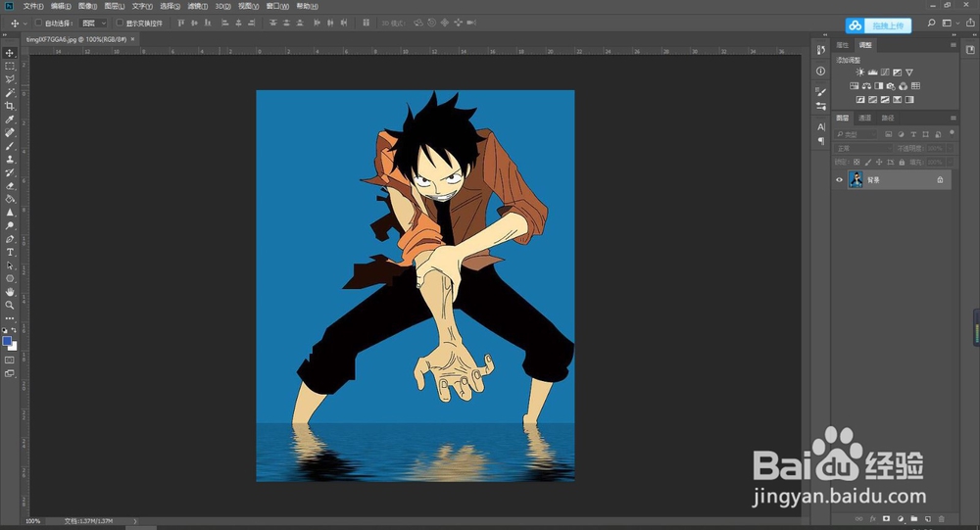980x530 pixels.
Task: Select the Rectangular Marquee tool
Action: point(10,67)
